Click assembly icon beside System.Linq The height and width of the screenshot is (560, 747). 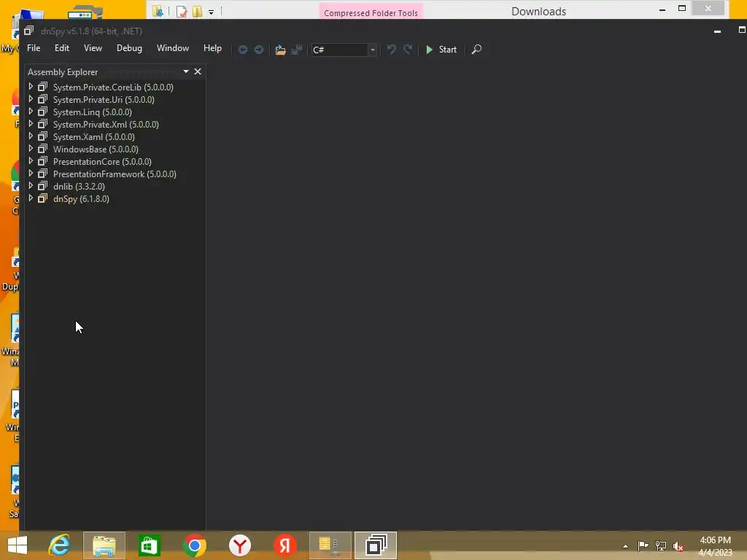click(x=42, y=112)
